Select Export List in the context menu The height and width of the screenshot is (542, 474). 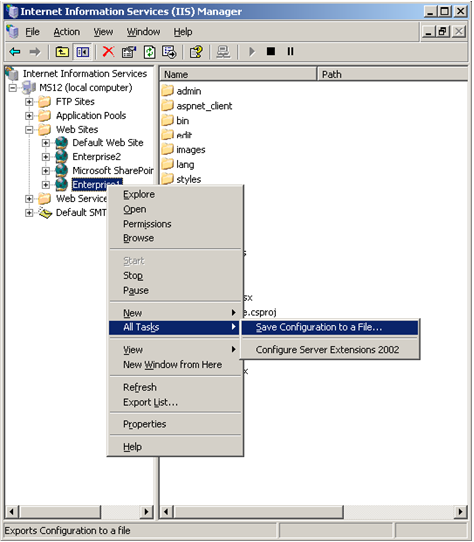[174, 402]
